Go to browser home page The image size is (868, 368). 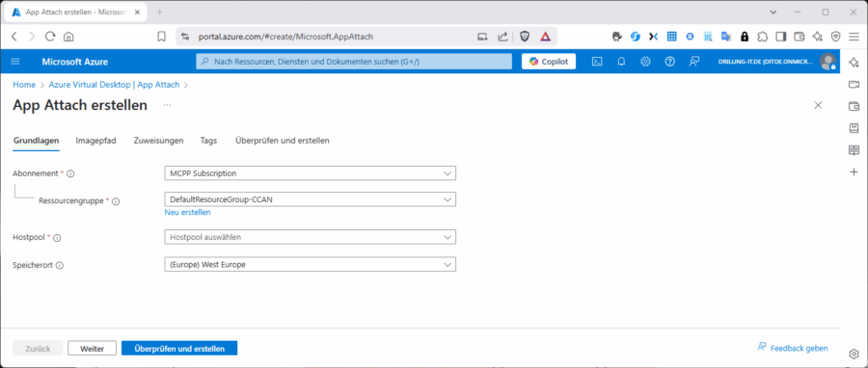[68, 37]
